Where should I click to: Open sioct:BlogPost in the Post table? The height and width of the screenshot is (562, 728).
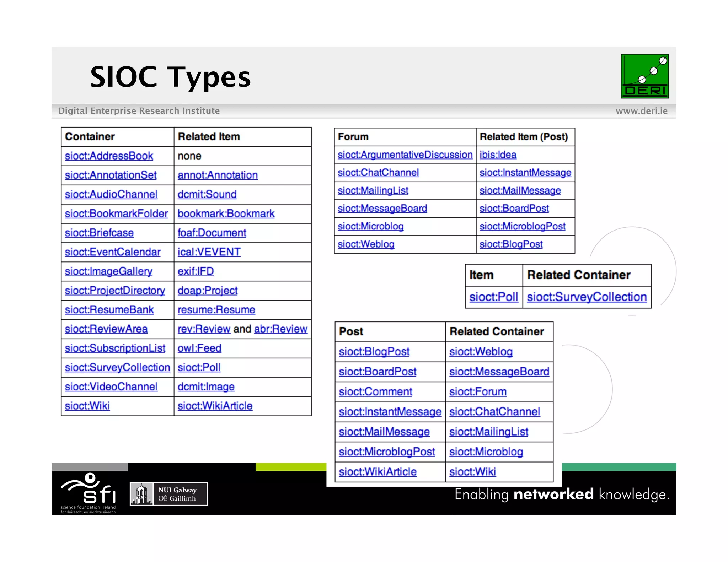coord(374,352)
